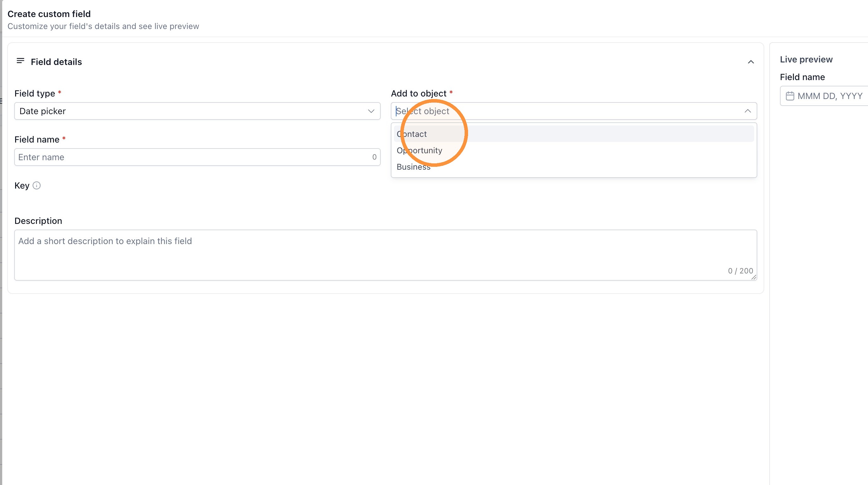
Task: Click the Key info icon
Action: (37, 185)
